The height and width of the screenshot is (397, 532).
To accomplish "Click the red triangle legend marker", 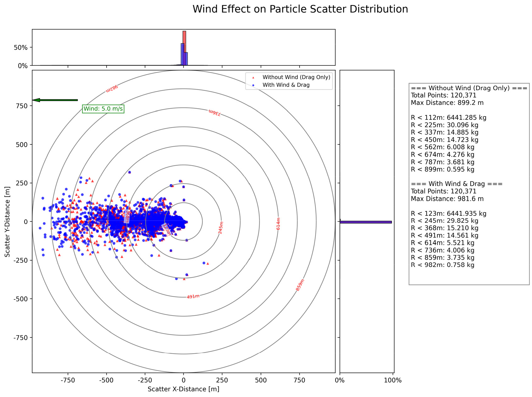I will point(253,77).
